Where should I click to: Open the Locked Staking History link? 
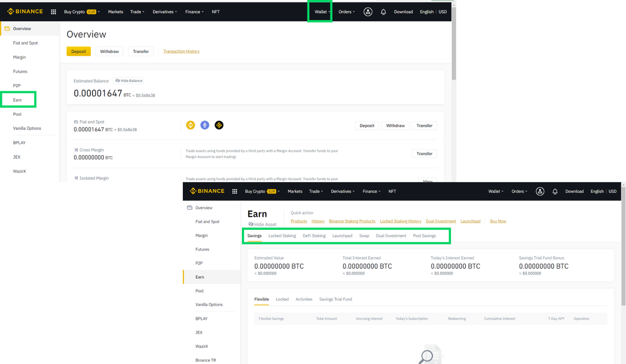401,221
